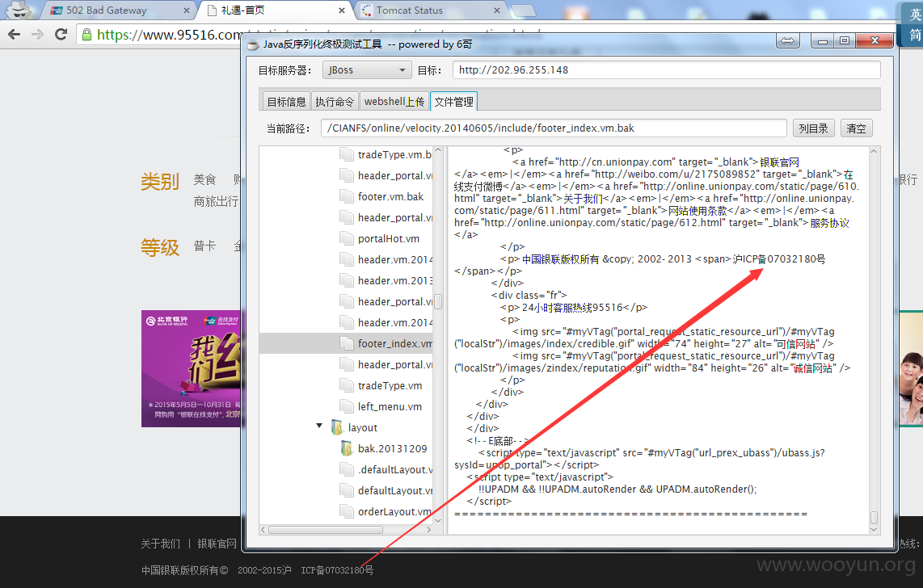Click file tree scroll-left arrow
923x588 pixels.
(263, 530)
